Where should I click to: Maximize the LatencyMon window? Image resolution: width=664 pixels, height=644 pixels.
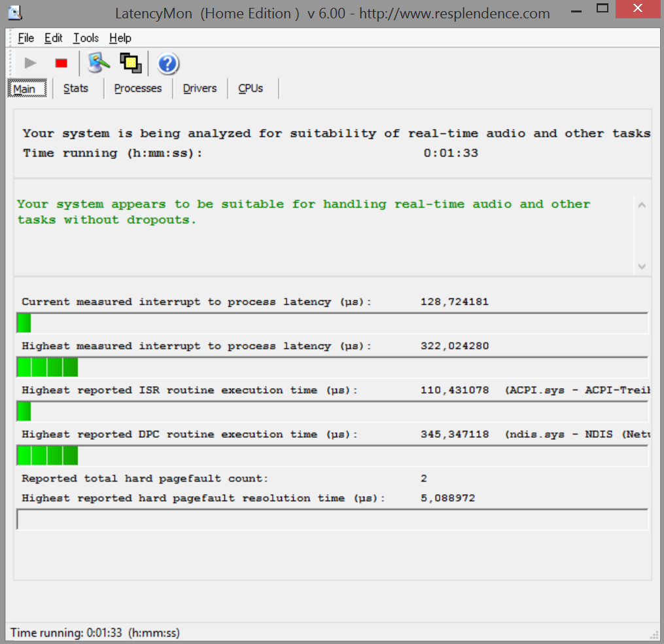click(x=602, y=9)
